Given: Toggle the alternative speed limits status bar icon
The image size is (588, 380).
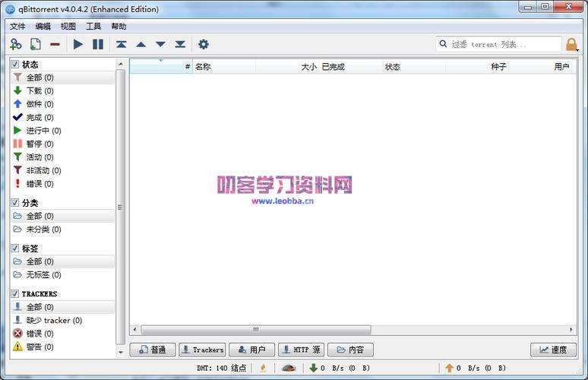Looking at the screenshot, I should [x=289, y=368].
